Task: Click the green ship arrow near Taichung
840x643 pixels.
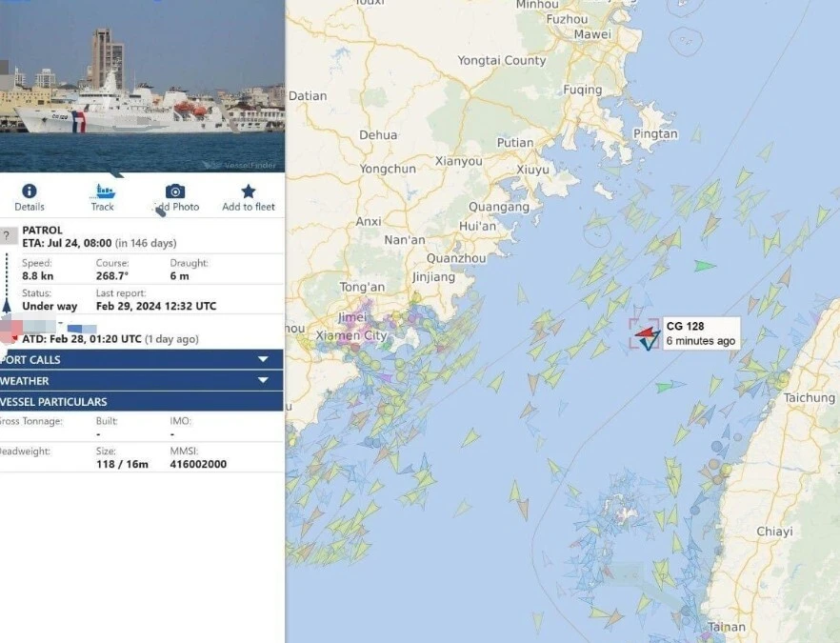Action: [x=670, y=385]
